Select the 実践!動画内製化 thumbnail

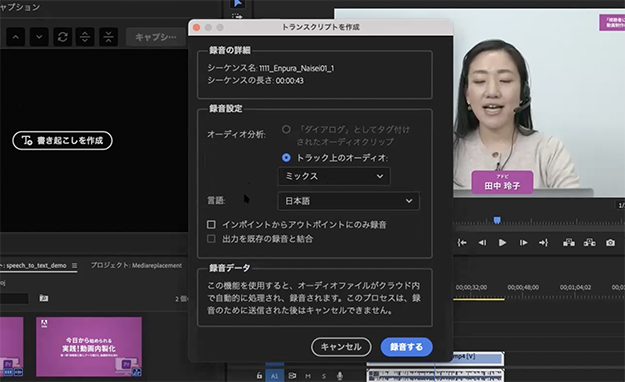[x=89, y=347]
